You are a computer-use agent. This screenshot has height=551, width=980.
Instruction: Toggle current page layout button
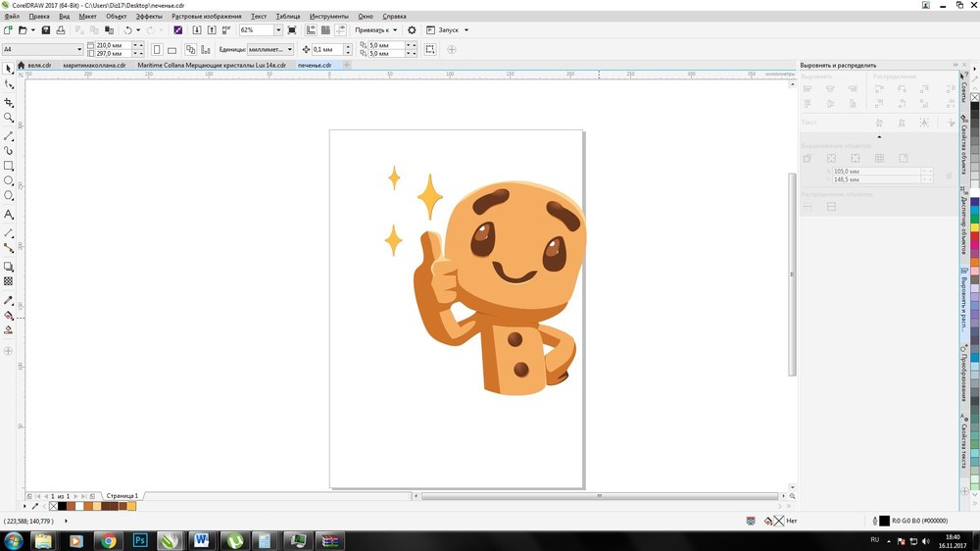(x=206, y=49)
